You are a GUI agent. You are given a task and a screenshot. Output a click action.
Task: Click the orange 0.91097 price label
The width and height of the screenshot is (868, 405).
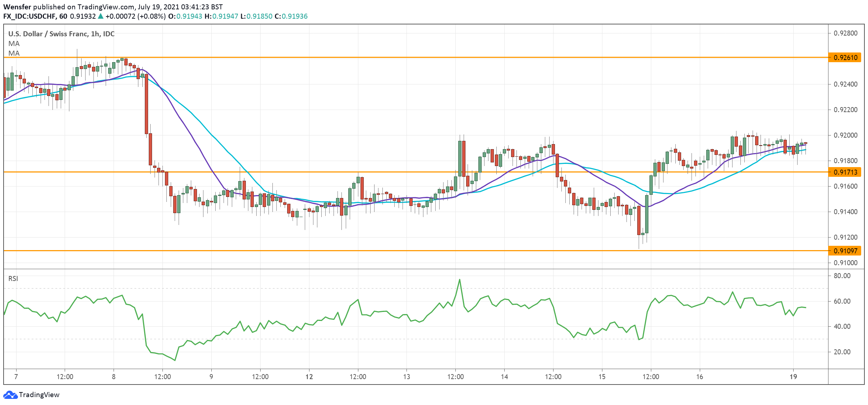845,251
